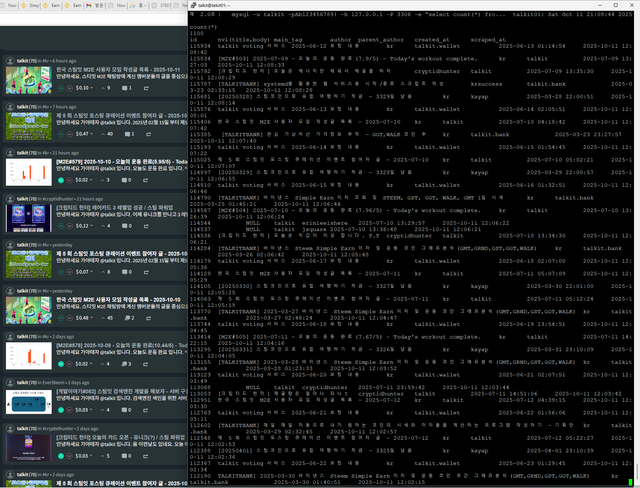Open comments on the $0.10 payout post
This screenshot has height=488, width=640.
pos(127,88)
